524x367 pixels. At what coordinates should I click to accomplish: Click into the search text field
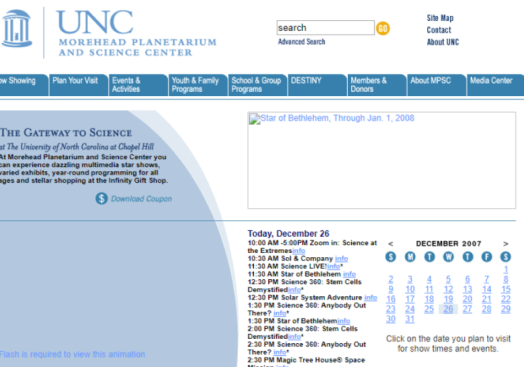click(x=325, y=28)
